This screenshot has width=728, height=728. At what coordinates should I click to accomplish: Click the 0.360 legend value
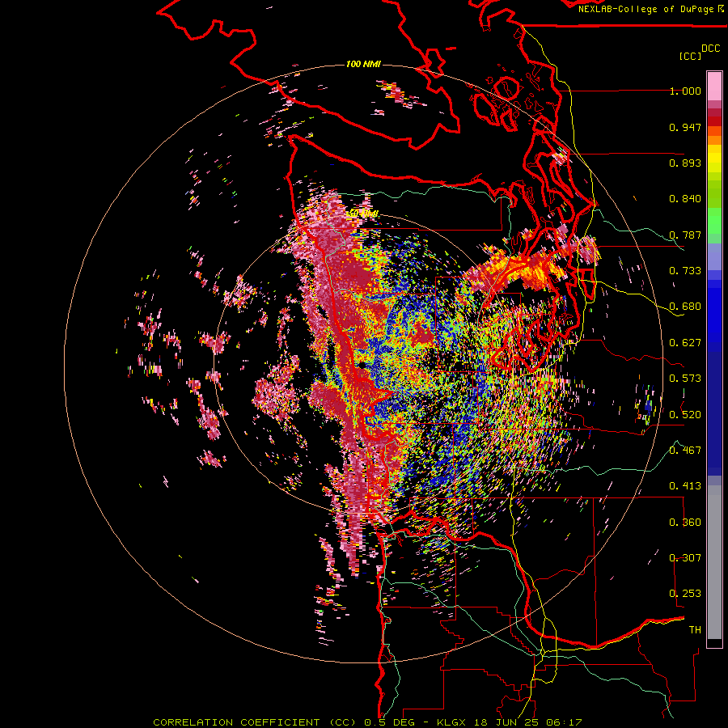(x=685, y=522)
